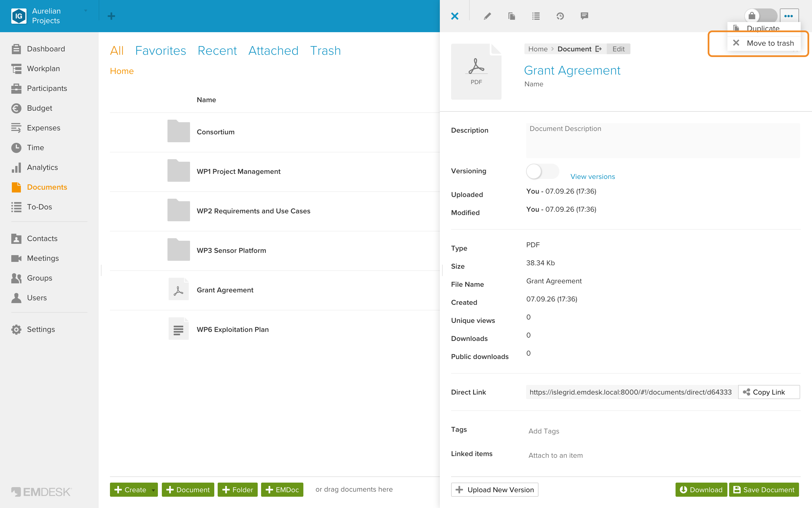The image size is (812, 508).
Task: Open Meetings camera icon in sidebar
Action: tap(16, 258)
